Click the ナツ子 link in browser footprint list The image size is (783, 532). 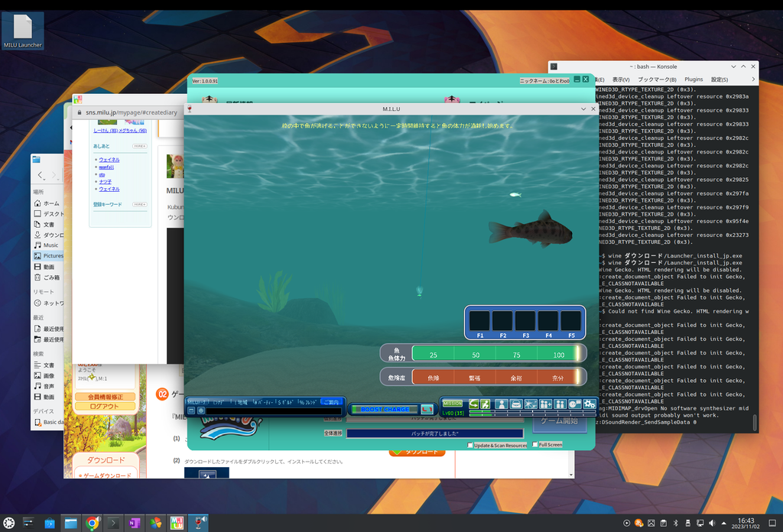click(x=105, y=182)
